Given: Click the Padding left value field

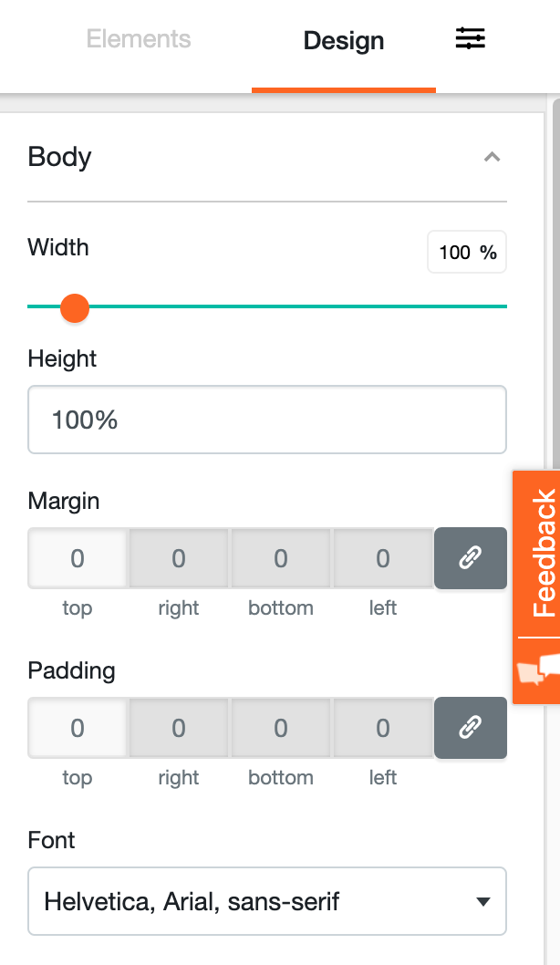Looking at the screenshot, I should click(383, 728).
